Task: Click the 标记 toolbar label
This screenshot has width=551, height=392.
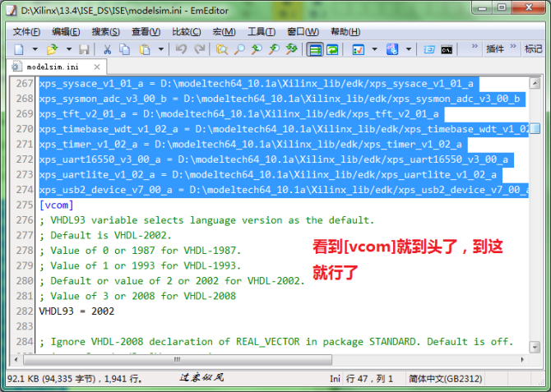Action: click(x=533, y=48)
